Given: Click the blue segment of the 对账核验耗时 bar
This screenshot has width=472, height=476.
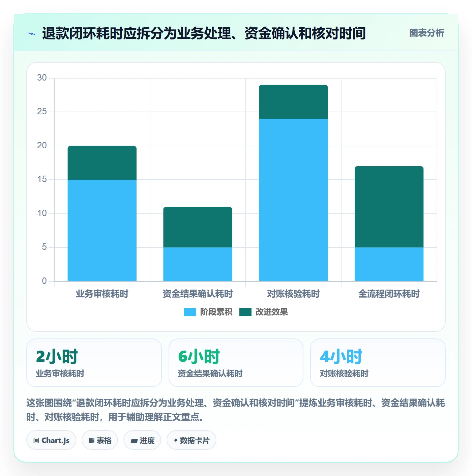Looking at the screenshot, I should tap(293, 200).
